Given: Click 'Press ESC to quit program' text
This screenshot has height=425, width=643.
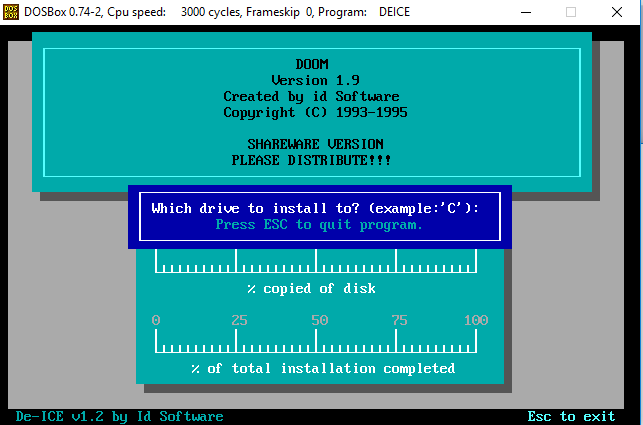Looking at the screenshot, I should [319, 224].
